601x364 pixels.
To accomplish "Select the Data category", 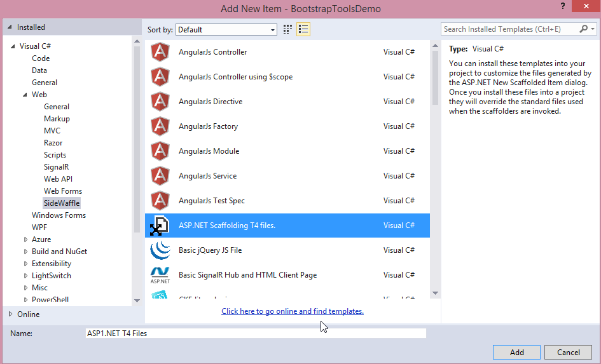I will pos(39,71).
